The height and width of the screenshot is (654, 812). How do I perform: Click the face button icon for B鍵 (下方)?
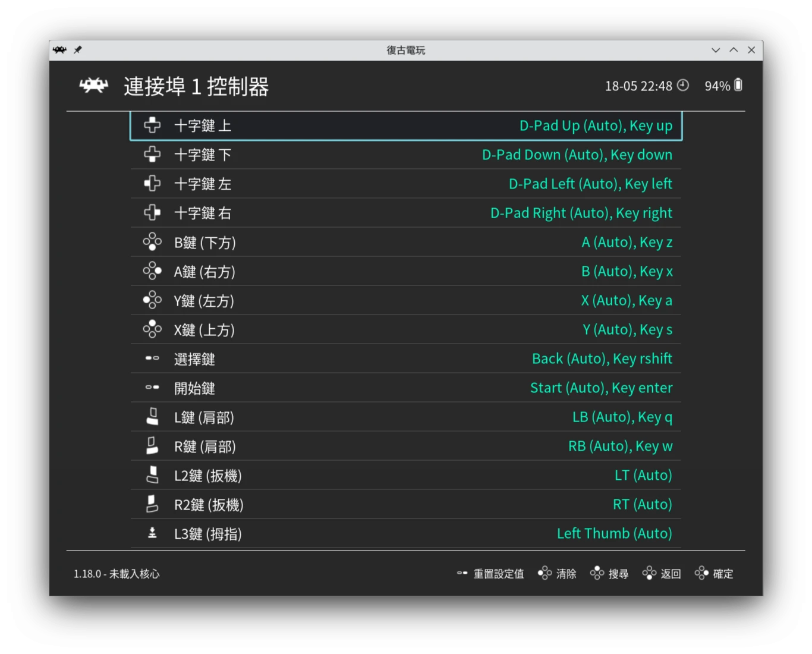(152, 242)
